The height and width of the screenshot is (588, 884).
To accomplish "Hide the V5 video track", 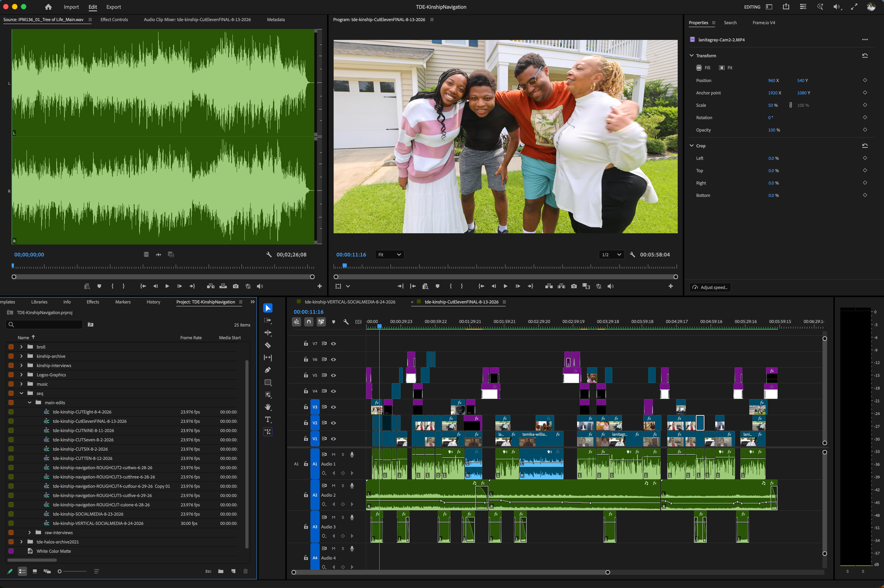I will pyautogui.click(x=333, y=375).
